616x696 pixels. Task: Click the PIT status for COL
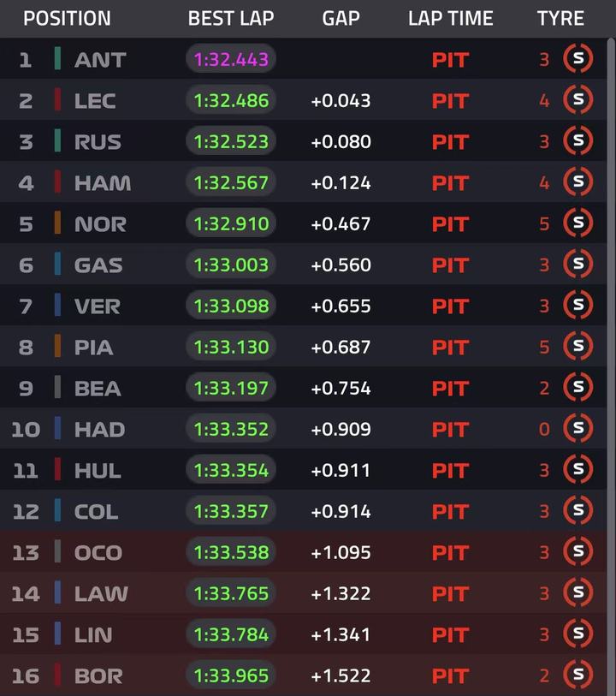pos(450,511)
